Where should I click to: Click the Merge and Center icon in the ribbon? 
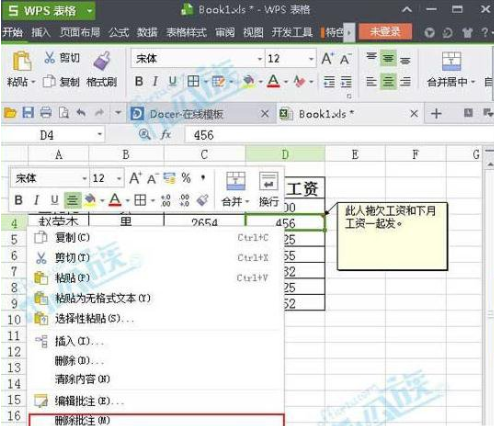451,61
